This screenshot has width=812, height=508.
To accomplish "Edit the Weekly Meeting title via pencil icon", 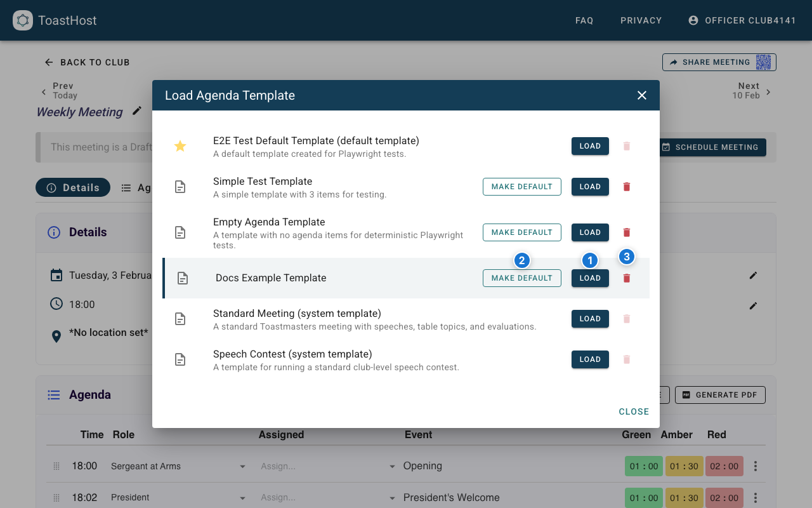I will point(136,110).
